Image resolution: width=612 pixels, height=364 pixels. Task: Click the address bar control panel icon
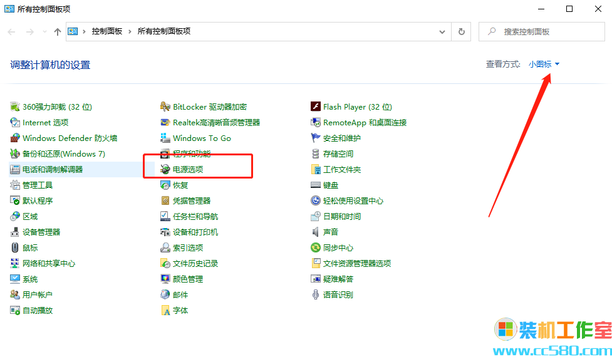coord(73,31)
